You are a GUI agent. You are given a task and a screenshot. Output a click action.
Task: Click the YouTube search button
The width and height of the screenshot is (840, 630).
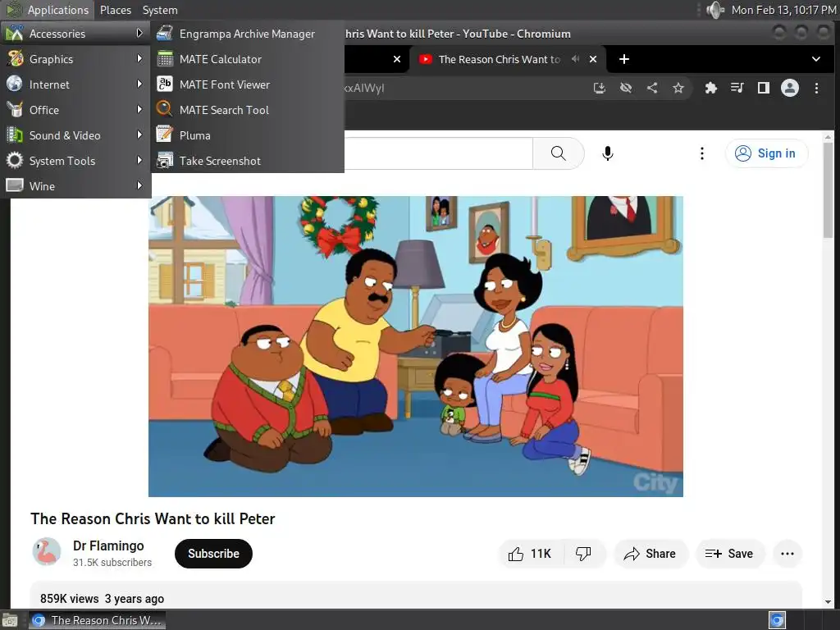point(558,153)
